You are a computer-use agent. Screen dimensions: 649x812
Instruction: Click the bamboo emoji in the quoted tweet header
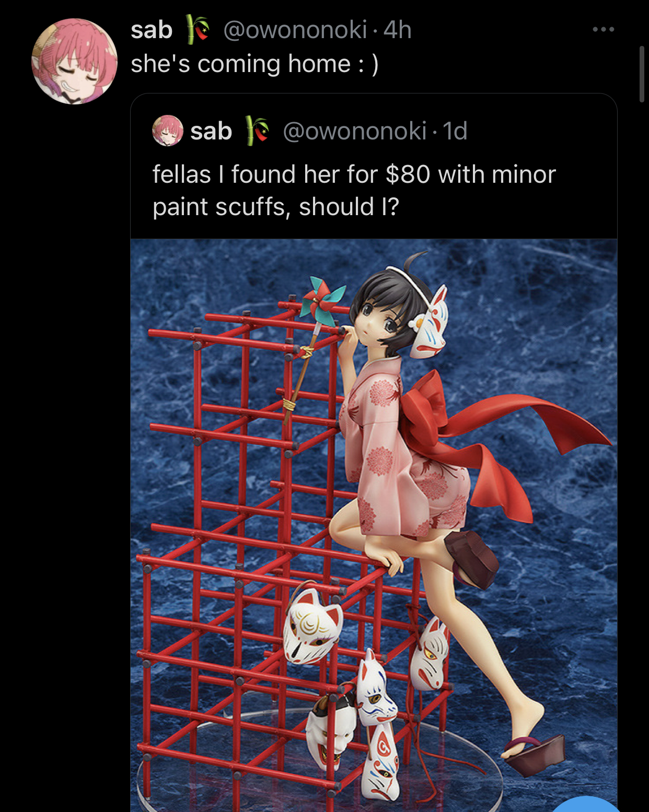(x=257, y=131)
